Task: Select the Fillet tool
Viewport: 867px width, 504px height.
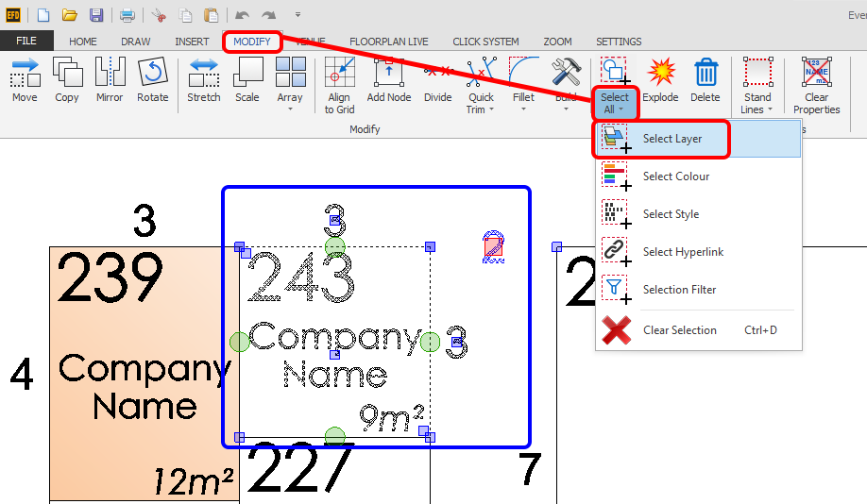Action: [x=523, y=83]
